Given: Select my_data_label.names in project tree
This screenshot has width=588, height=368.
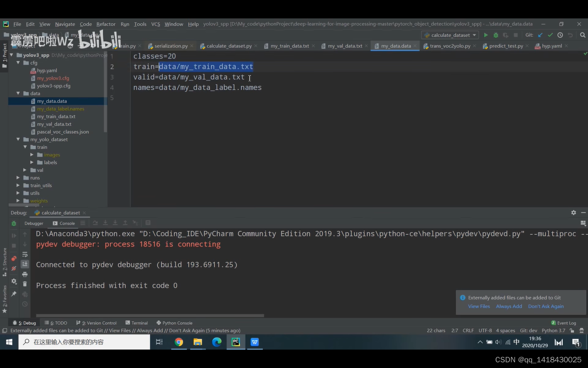Looking at the screenshot, I should tap(60, 109).
